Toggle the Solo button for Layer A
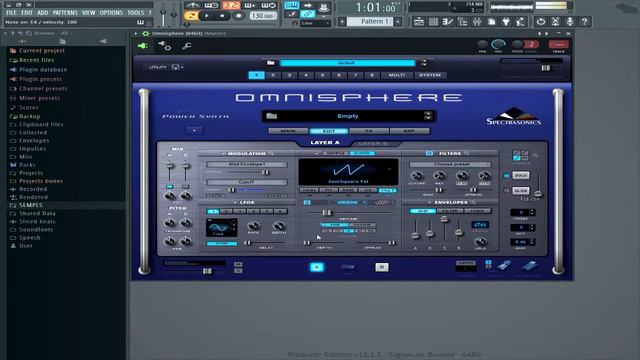 click(x=520, y=175)
